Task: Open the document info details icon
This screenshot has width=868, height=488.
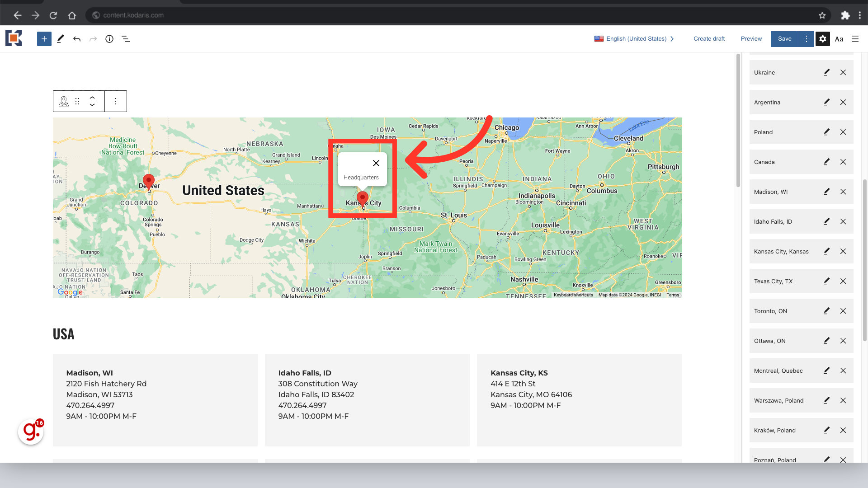Action: [x=109, y=39]
